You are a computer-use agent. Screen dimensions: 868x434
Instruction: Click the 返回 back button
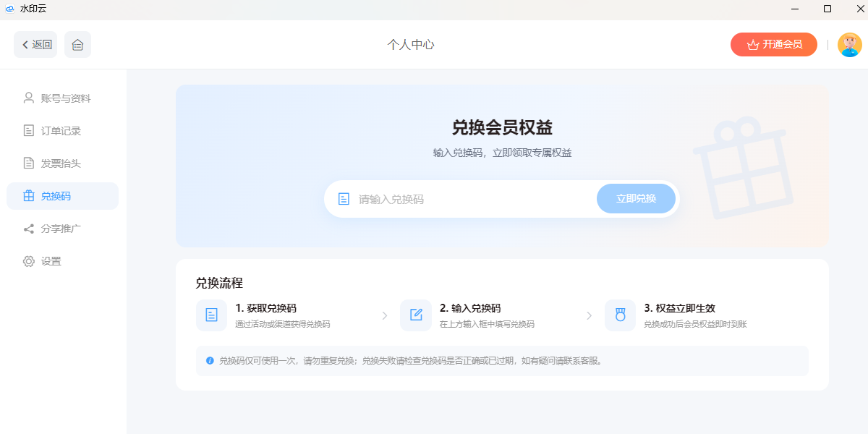pos(35,45)
